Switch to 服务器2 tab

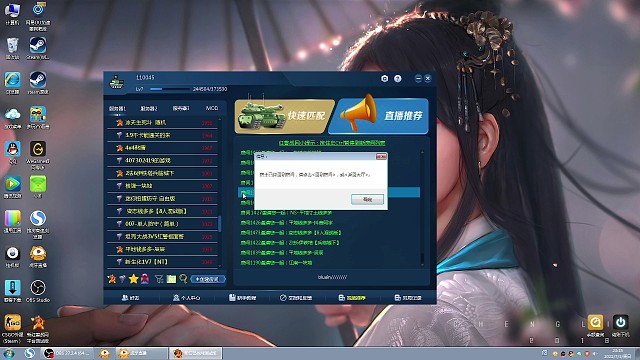coord(149,109)
